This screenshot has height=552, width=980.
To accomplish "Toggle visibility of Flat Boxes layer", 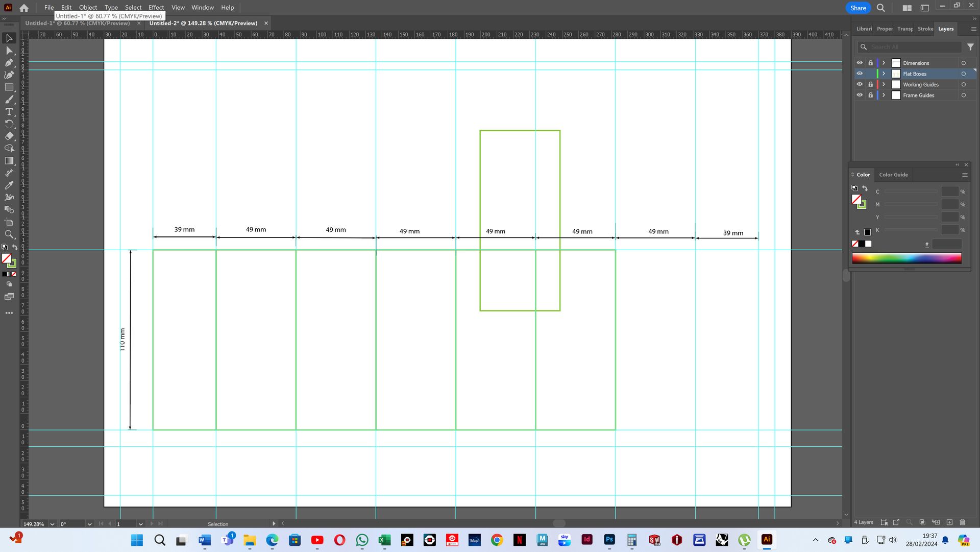I will tap(860, 74).
